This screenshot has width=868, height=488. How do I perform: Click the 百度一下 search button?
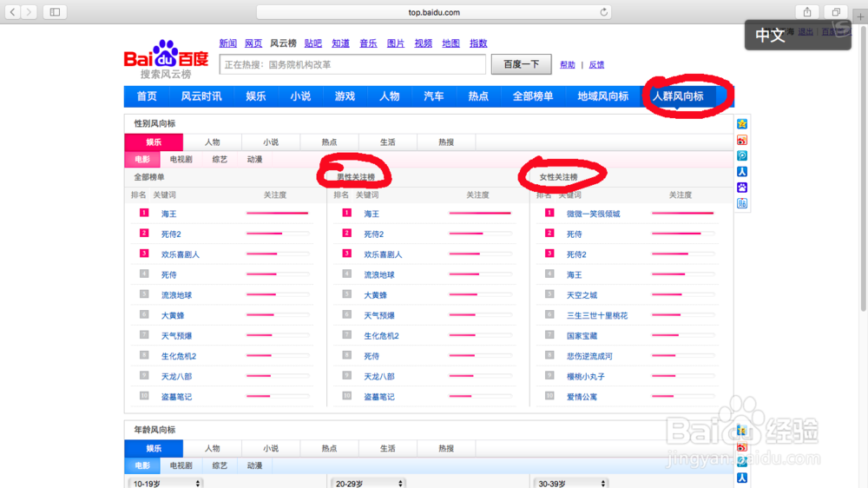click(x=521, y=64)
